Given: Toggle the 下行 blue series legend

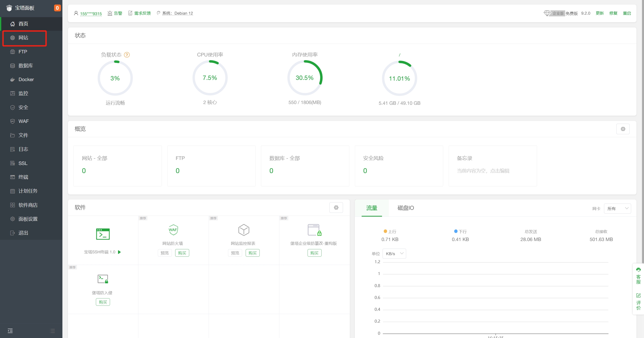Looking at the screenshot, I should (x=460, y=231).
